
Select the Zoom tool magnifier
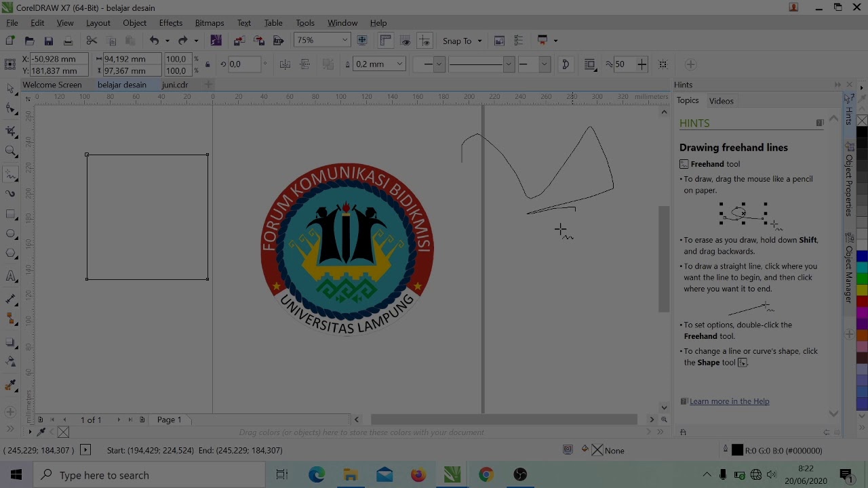pyautogui.click(x=10, y=151)
